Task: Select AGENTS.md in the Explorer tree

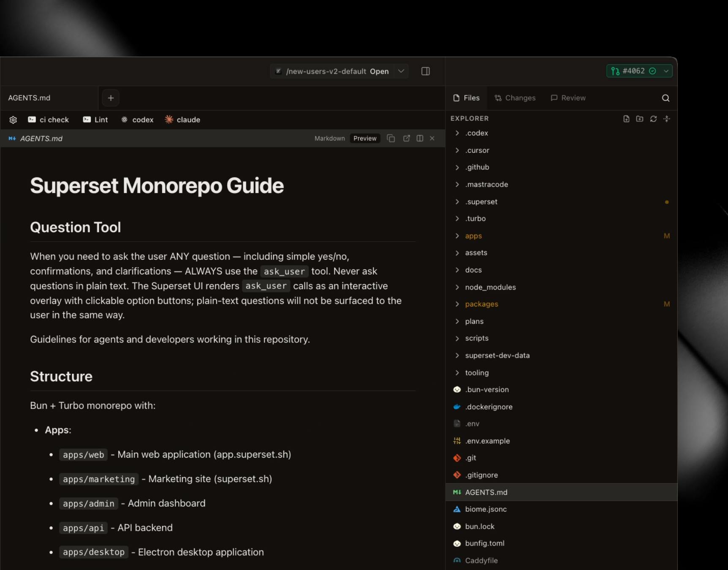Action: (561, 492)
